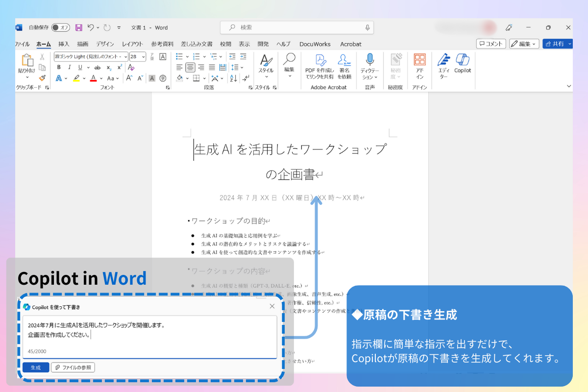Collapse the ribbon chevron
The height and width of the screenshot is (392, 588).
tap(569, 86)
